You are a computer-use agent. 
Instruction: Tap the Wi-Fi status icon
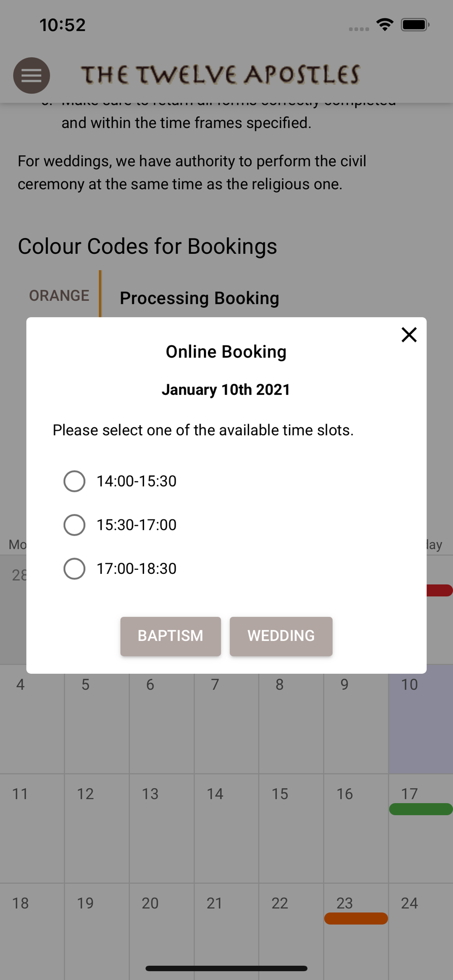coord(385,24)
